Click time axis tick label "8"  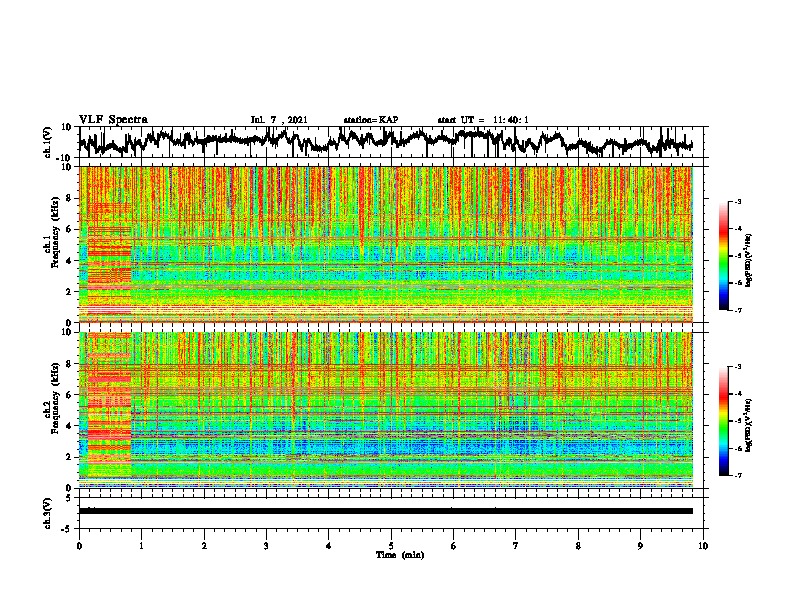click(x=578, y=546)
